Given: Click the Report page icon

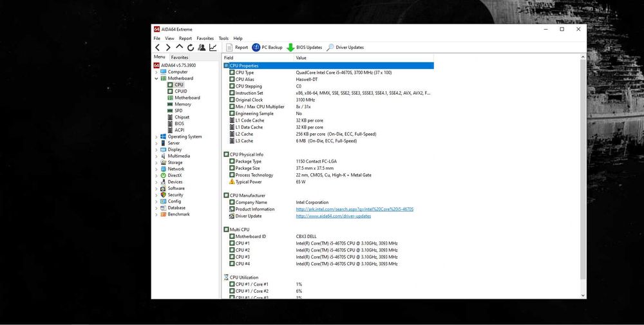Looking at the screenshot, I should point(230,48).
